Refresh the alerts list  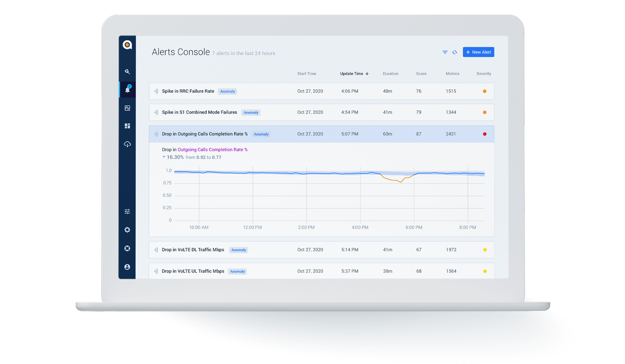[x=454, y=52]
